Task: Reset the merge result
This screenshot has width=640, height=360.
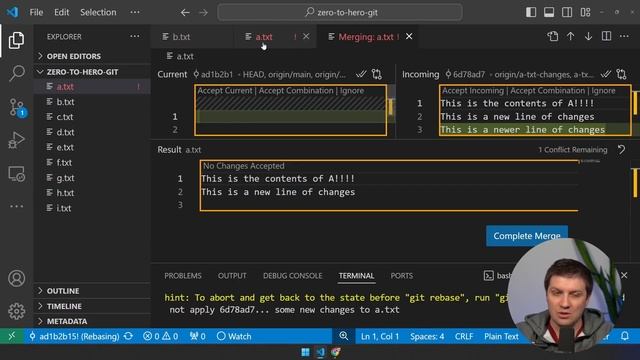Action: coord(621,150)
